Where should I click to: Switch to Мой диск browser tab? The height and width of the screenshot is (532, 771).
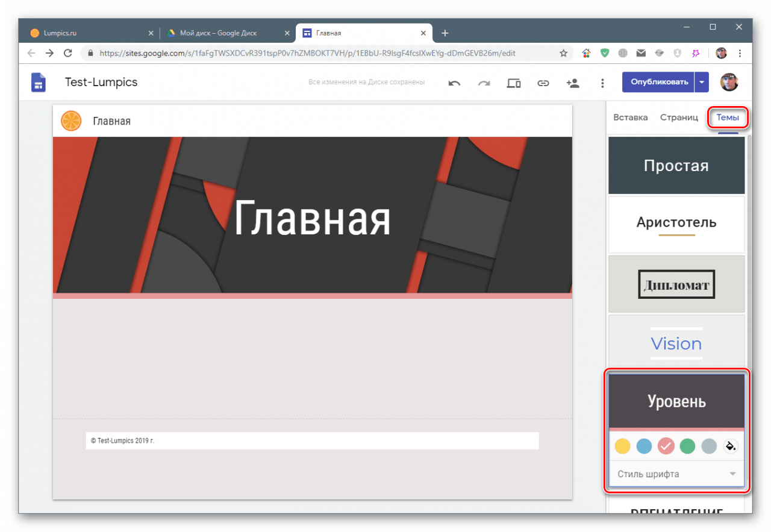coord(228,33)
